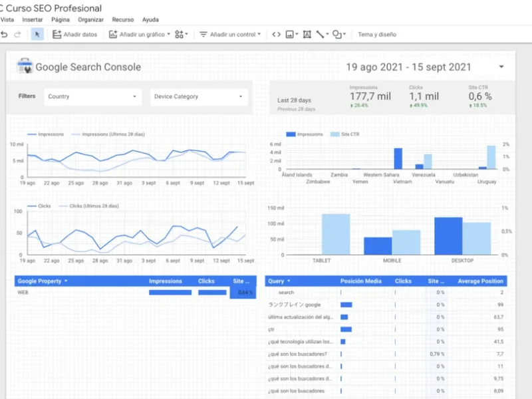Viewport: 532px width, 399px height.
Task: Click the MOBILE impressions bar
Action: tap(378, 246)
